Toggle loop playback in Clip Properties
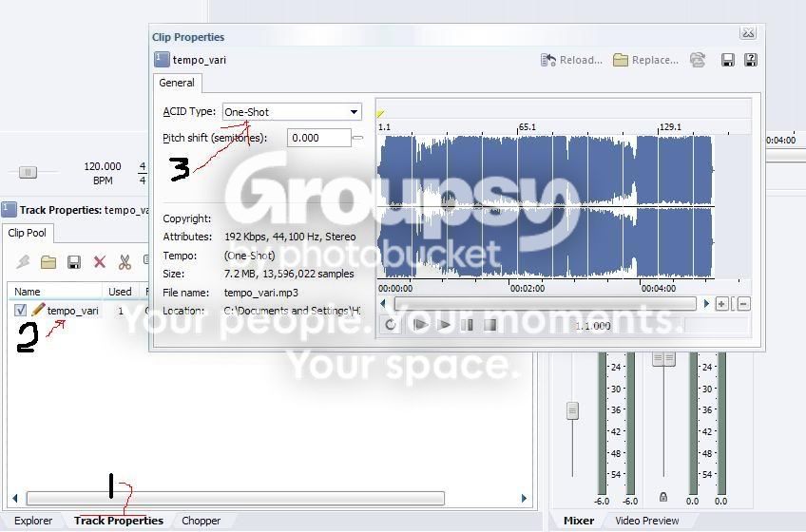The image size is (806, 532). click(x=391, y=325)
